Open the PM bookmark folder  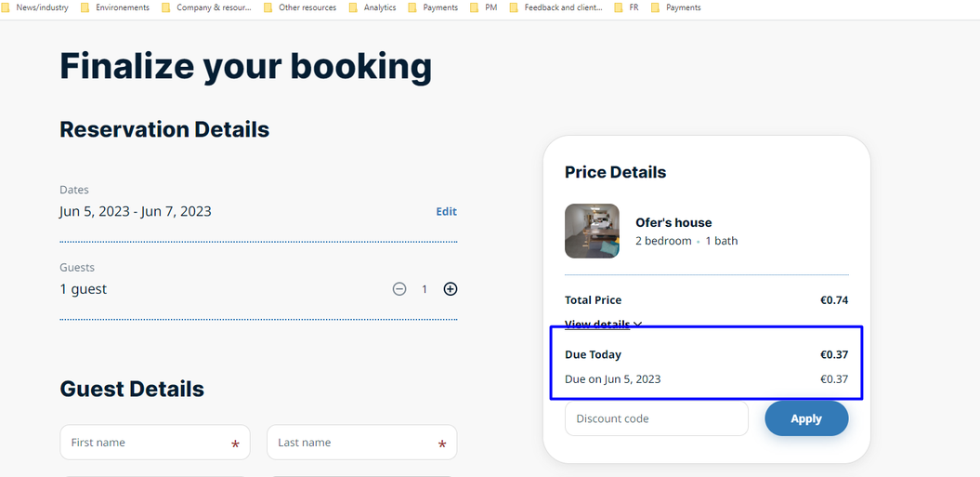tap(484, 7)
